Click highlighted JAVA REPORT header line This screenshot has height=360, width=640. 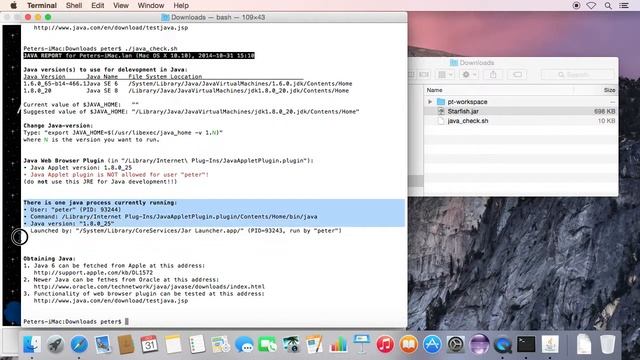139,56
